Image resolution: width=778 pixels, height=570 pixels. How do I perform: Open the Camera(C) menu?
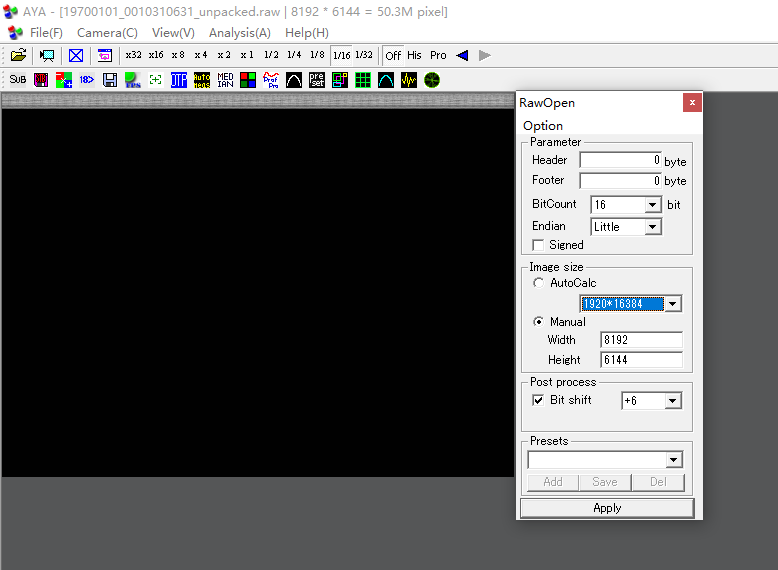click(107, 33)
